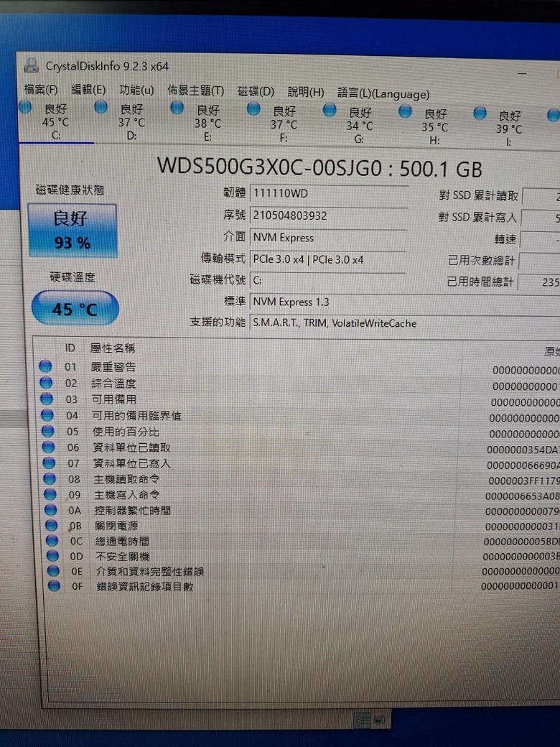Click the status orb for 0E 介質和資料完整性錯誤

53,571
